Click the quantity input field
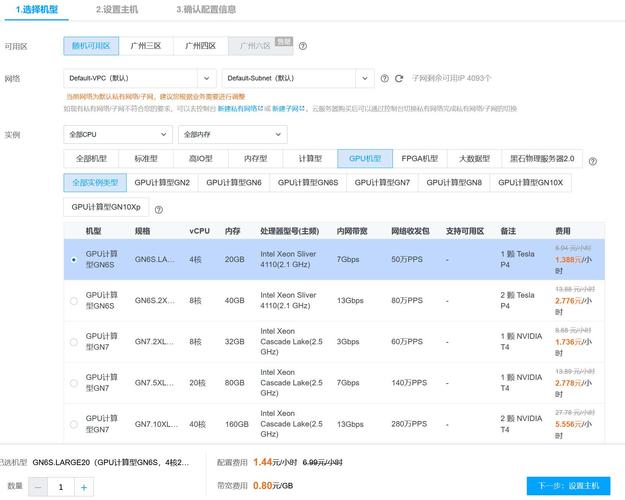This screenshot has height=500, width=625. [61, 487]
